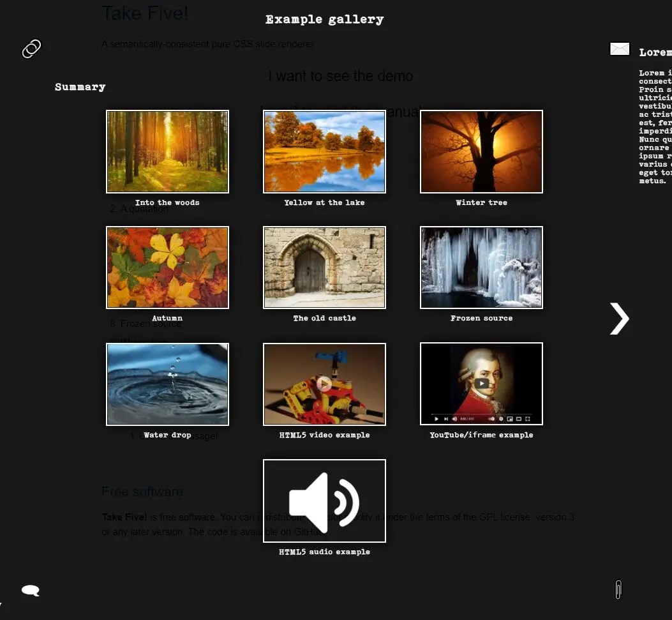672x620 pixels.
Task: Open the YouTube player settings gear
Action: [501, 419]
